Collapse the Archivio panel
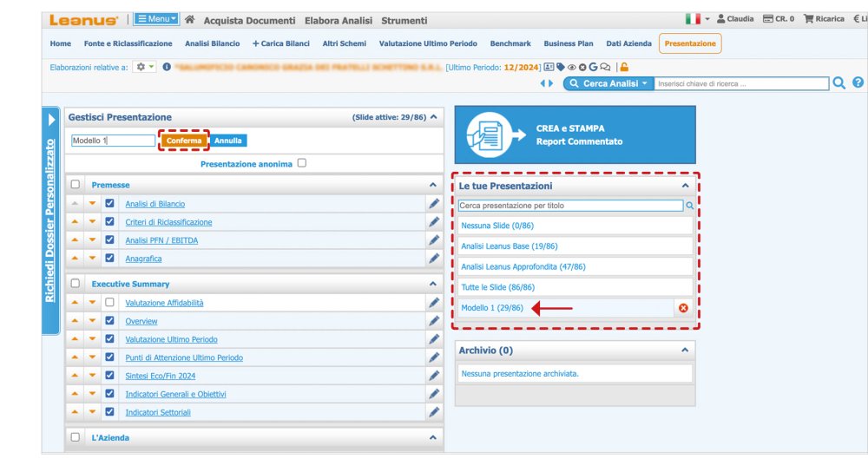 click(685, 351)
